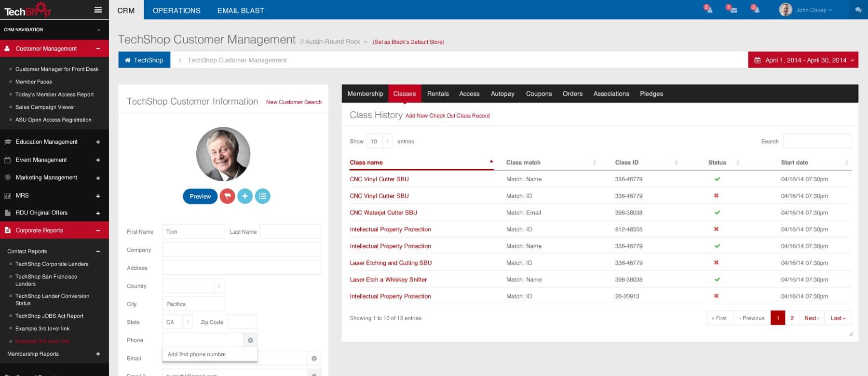Click the Marketing Management circle icon
This screenshot has height=376, width=868.
[8, 177]
